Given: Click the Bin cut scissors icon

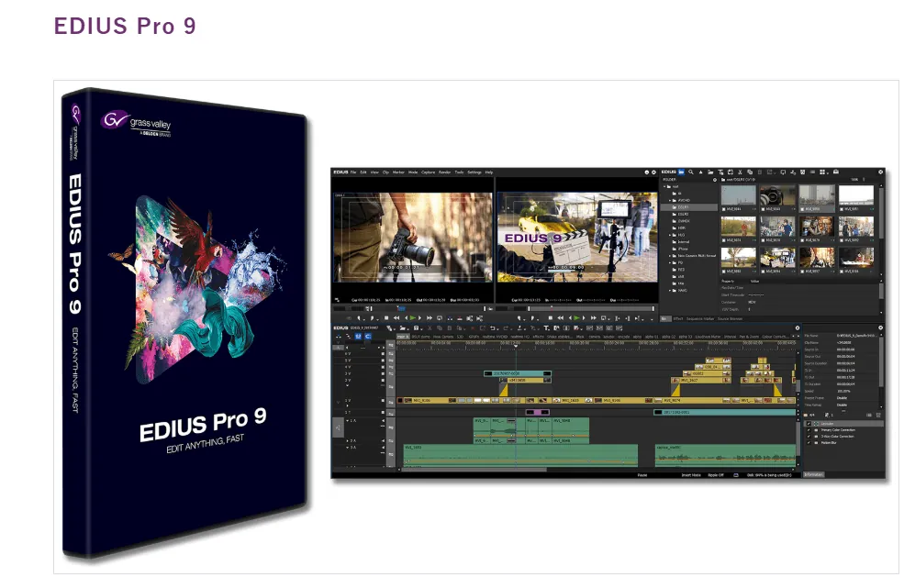Looking at the screenshot, I should [x=740, y=172].
